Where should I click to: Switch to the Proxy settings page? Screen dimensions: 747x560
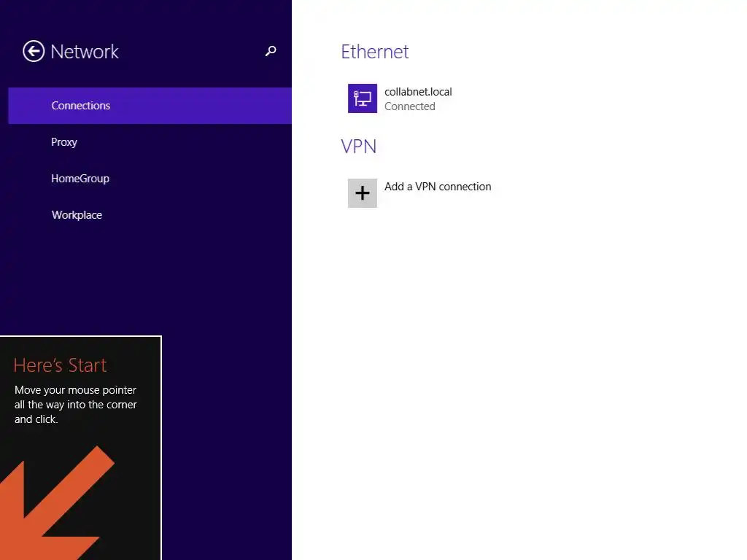tap(64, 142)
